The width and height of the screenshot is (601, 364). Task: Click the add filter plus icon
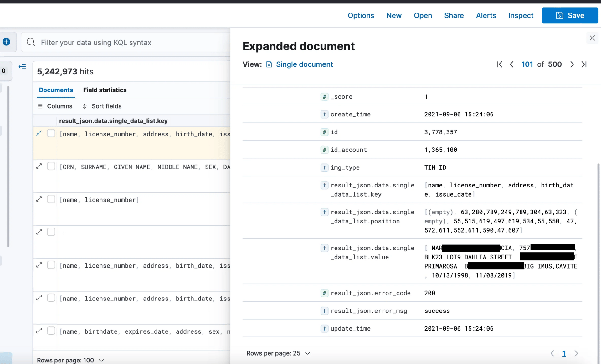[x=6, y=42]
